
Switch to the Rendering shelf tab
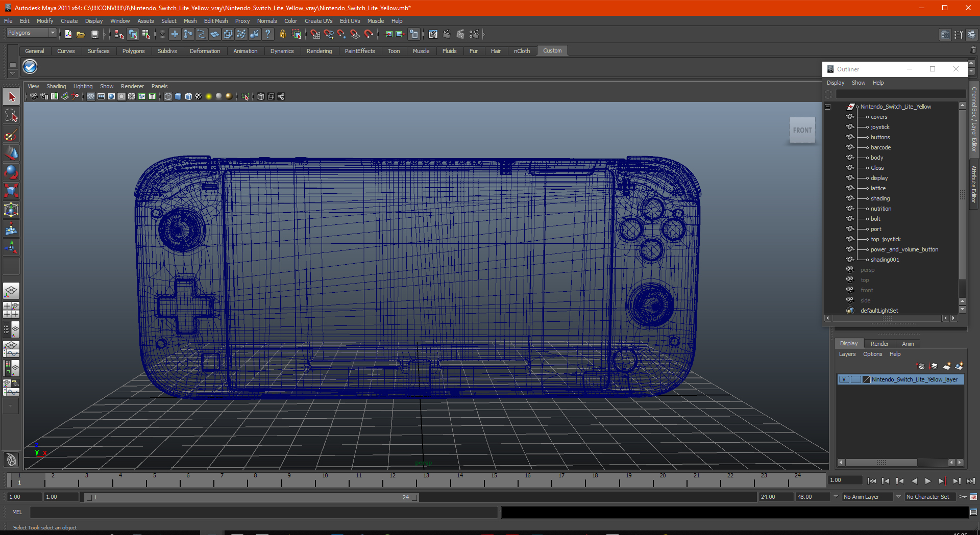click(x=319, y=51)
